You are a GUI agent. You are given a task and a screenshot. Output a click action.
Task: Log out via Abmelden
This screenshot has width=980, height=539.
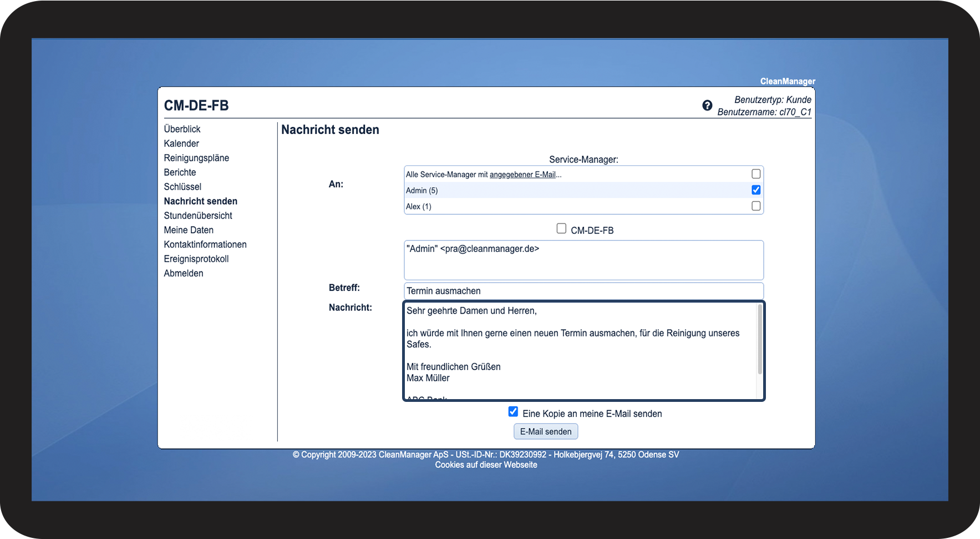pyautogui.click(x=184, y=273)
